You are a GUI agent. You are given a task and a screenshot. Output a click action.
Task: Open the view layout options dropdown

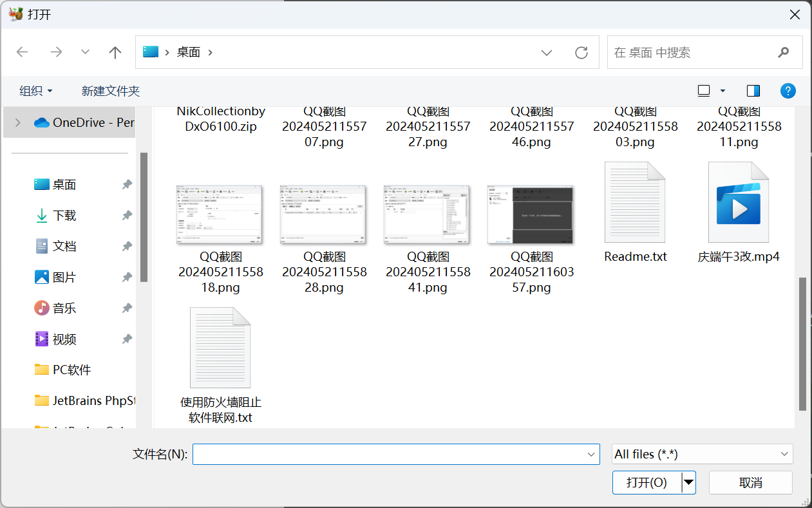tap(722, 91)
